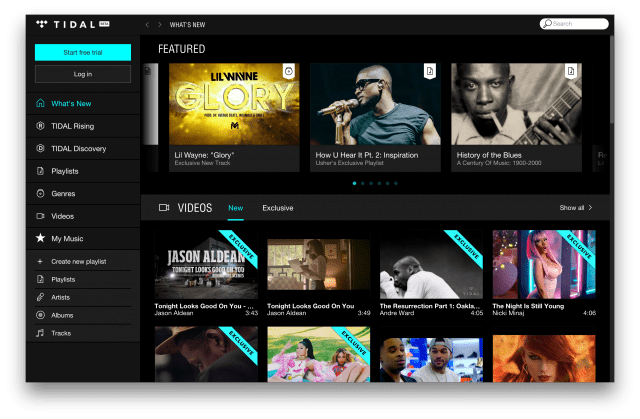Image resolution: width=640 pixels, height=419 pixels.
Task: Click the Tracks music note icon
Action: [40, 333]
